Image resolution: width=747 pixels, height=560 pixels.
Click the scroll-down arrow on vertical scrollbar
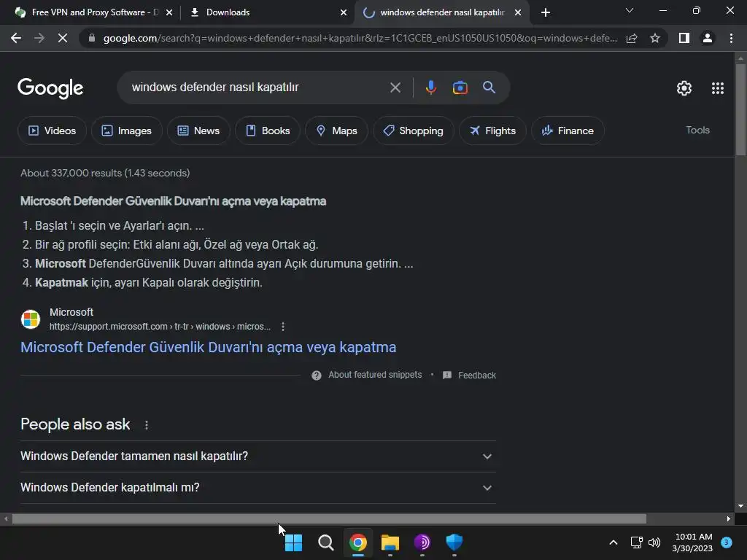(740, 506)
